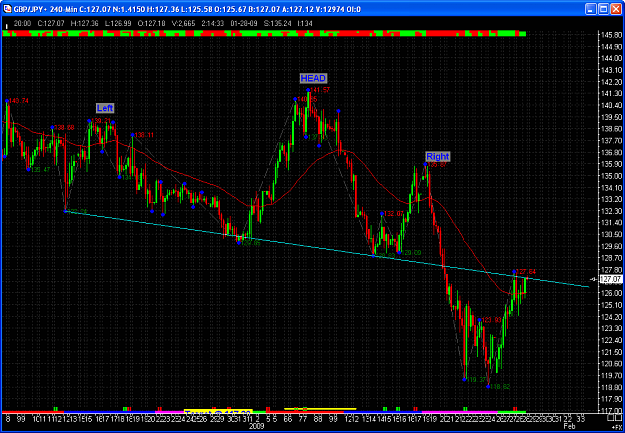Close the GBP/JPY chart window
The image size is (625, 433).
pos(615,8)
